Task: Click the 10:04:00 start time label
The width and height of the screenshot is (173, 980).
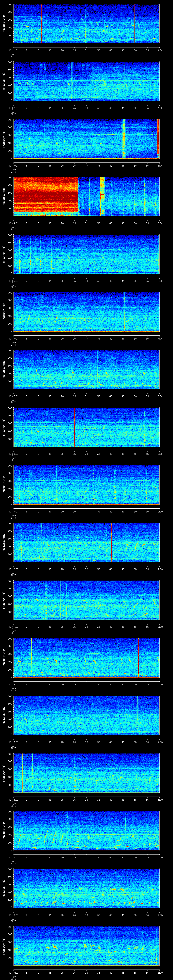Action: click(13, 223)
